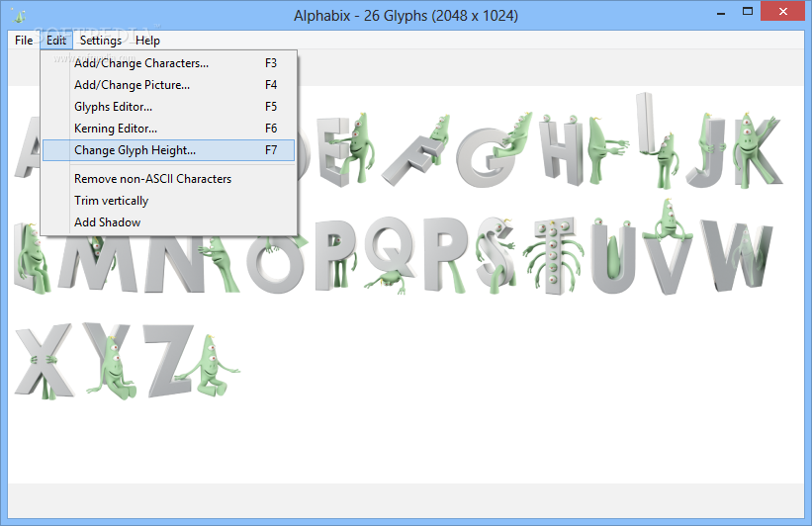
Task: Click the Alphabix app icon in the title bar
Action: (x=19, y=16)
